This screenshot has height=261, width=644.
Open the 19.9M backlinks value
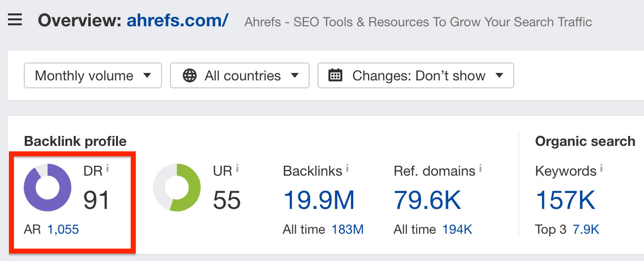click(x=319, y=200)
